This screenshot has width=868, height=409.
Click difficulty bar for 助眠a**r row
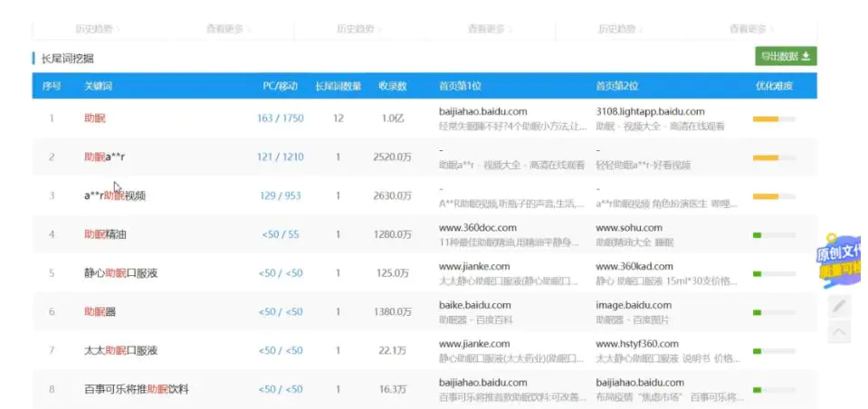774,157
